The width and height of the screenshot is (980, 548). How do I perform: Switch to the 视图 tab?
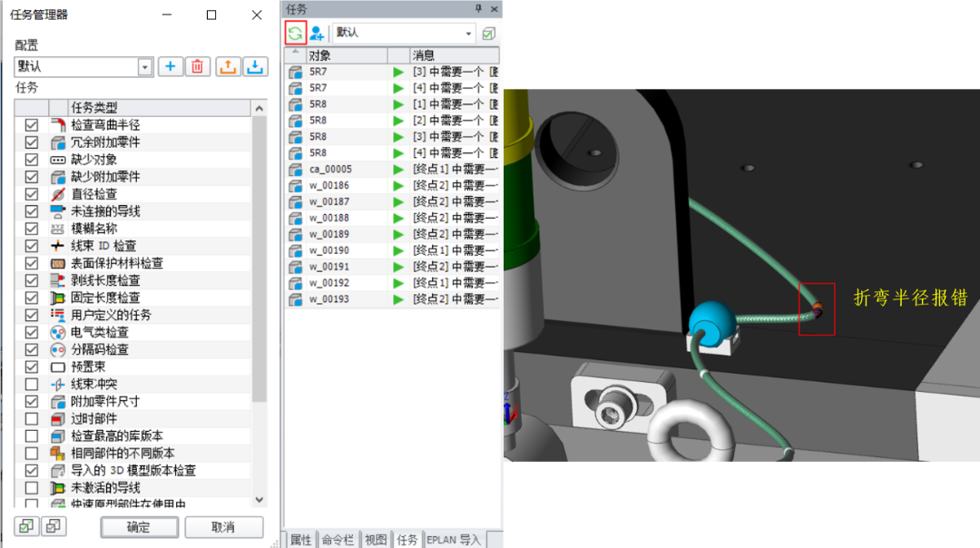[x=376, y=540]
